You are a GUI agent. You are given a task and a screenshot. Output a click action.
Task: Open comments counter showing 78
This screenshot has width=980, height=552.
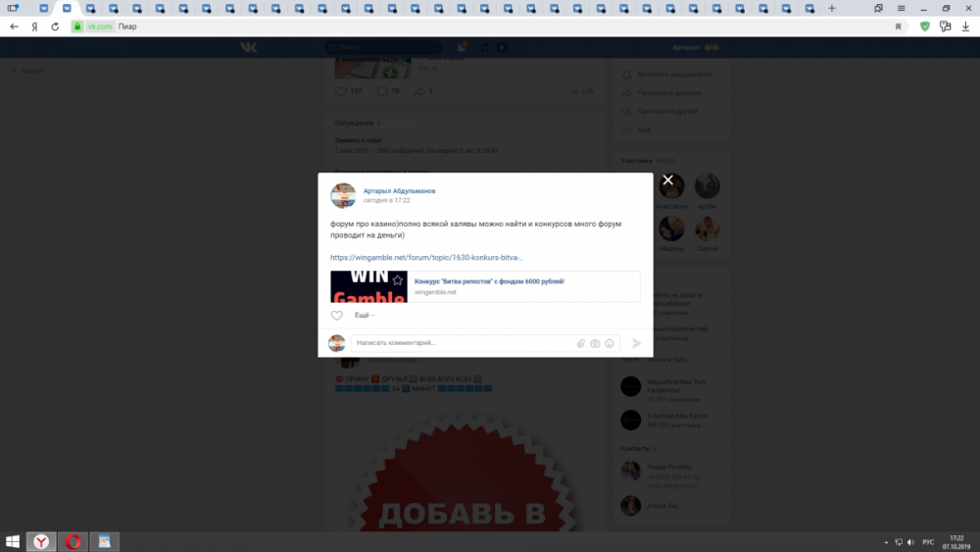(x=388, y=92)
